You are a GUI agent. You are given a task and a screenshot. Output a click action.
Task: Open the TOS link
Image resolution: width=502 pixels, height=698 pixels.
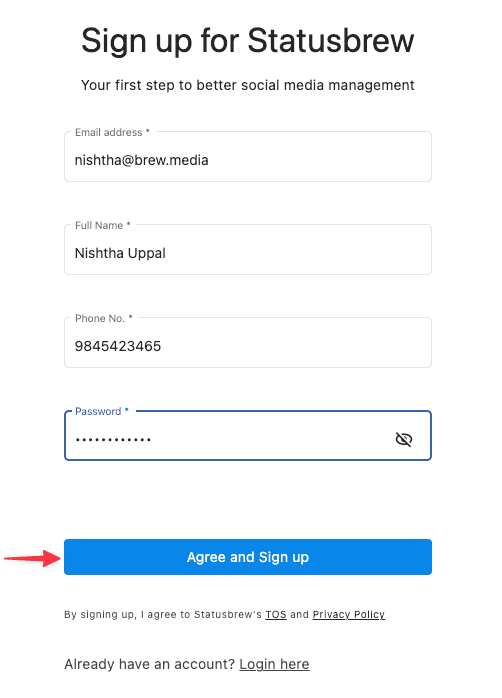click(276, 614)
